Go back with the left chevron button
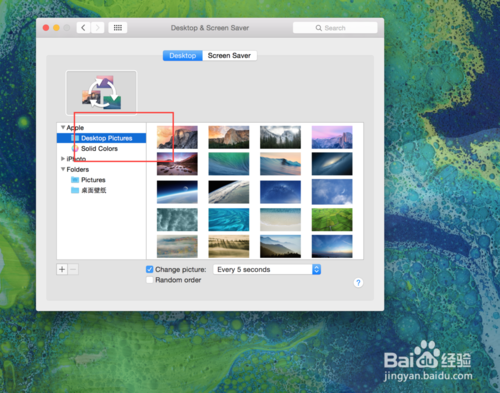Screen dimensions: 500x393 tap(83, 28)
